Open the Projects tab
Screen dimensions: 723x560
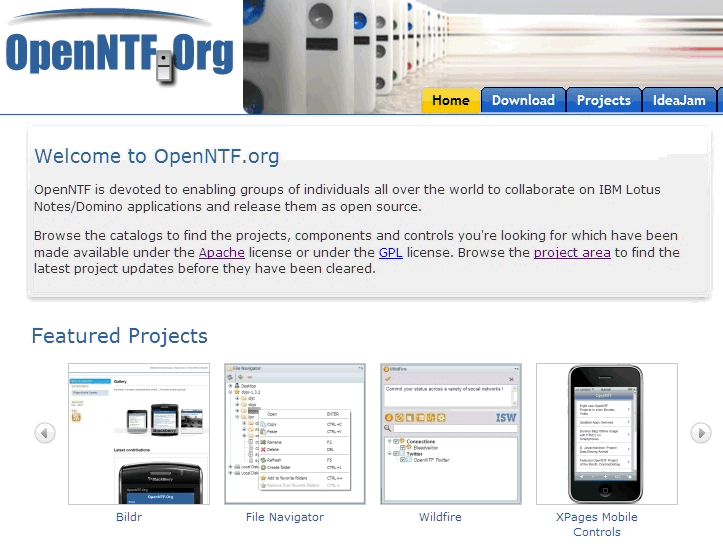click(603, 100)
